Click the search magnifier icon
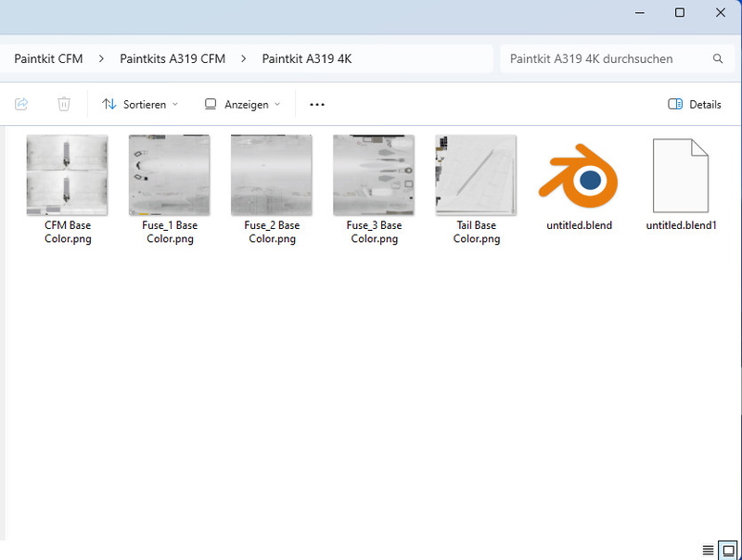Viewport: 742px width, 560px height. click(718, 58)
